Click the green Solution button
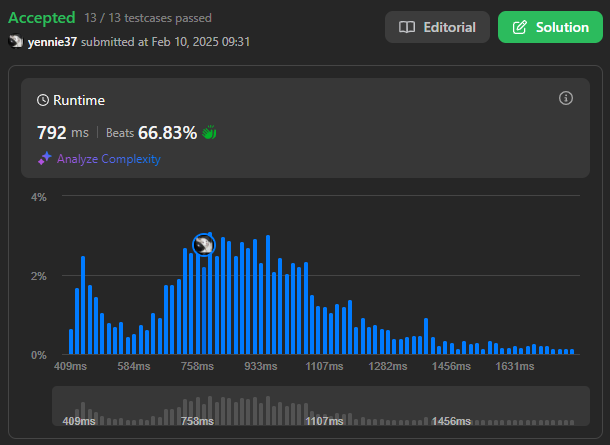The height and width of the screenshot is (445, 610). [550, 27]
